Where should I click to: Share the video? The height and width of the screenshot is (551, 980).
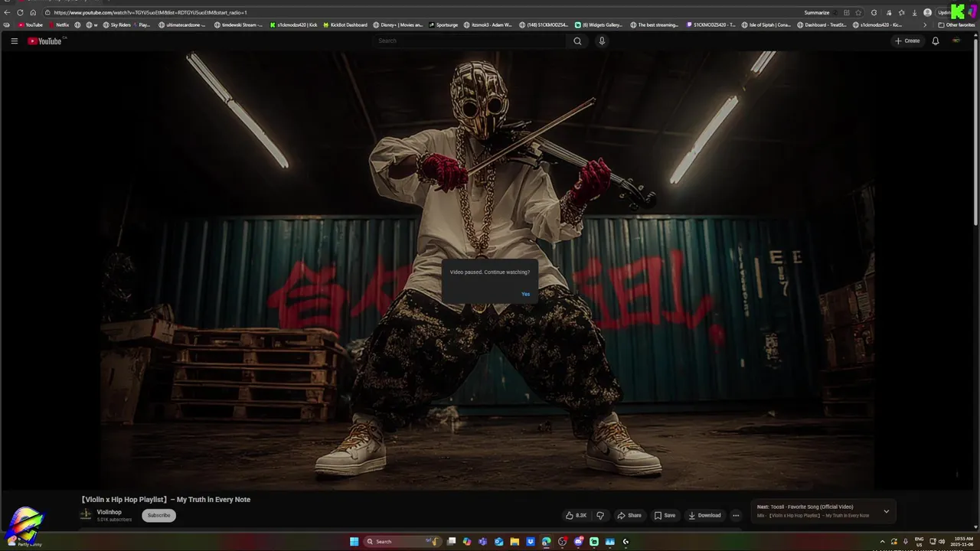click(x=629, y=515)
